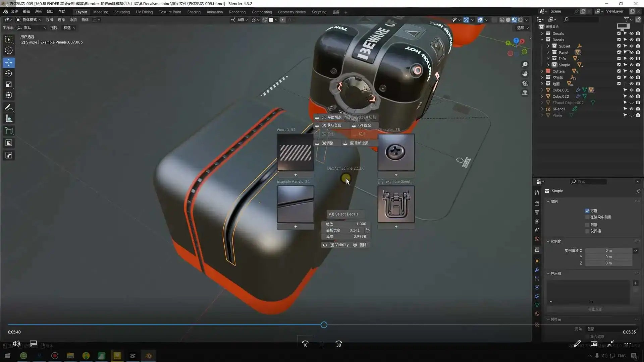This screenshot has height=362, width=644.
Task: Select the Annotate tool
Action: (x=9, y=107)
